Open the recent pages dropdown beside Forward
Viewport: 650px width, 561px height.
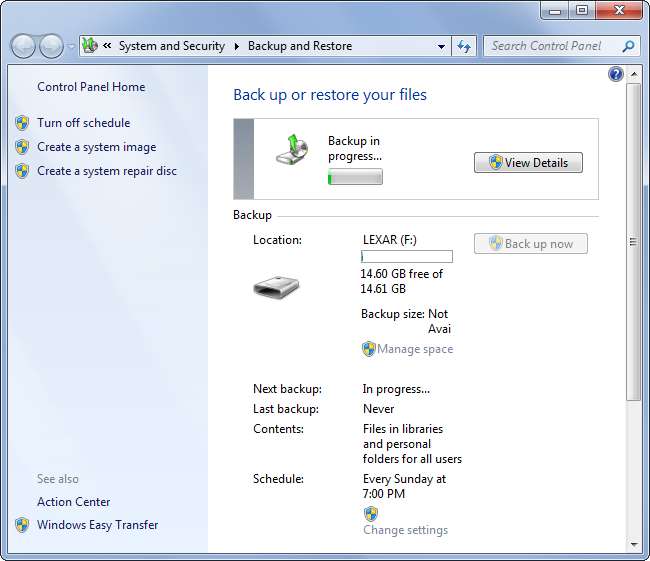71,46
